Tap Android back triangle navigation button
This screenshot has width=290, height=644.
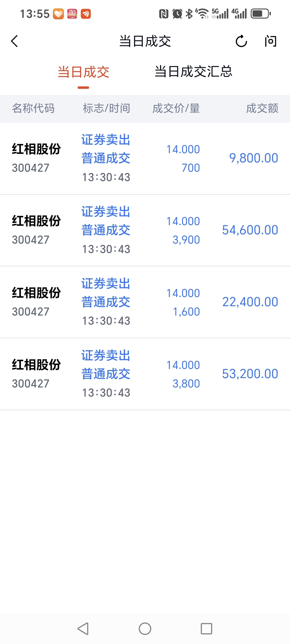point(83,628)
